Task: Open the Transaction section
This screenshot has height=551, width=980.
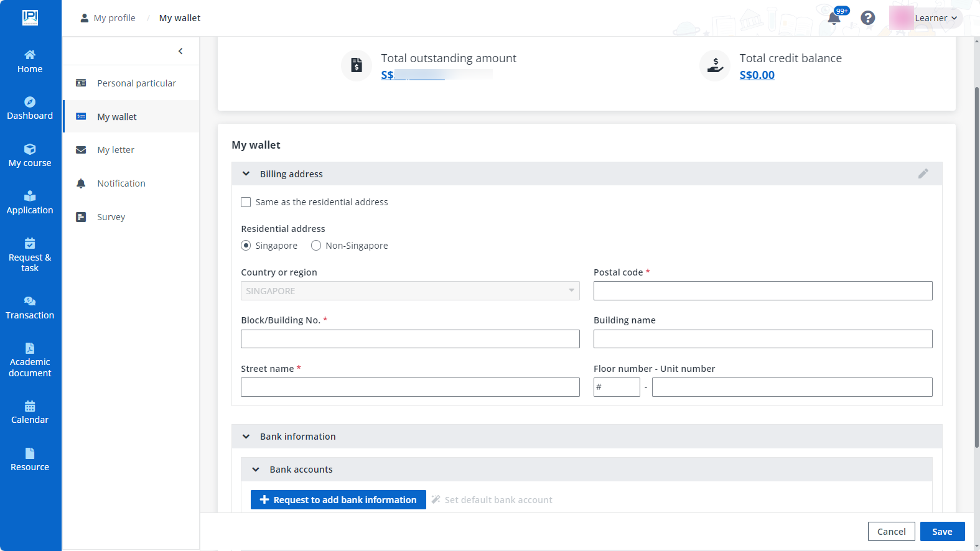Action: 30,308
